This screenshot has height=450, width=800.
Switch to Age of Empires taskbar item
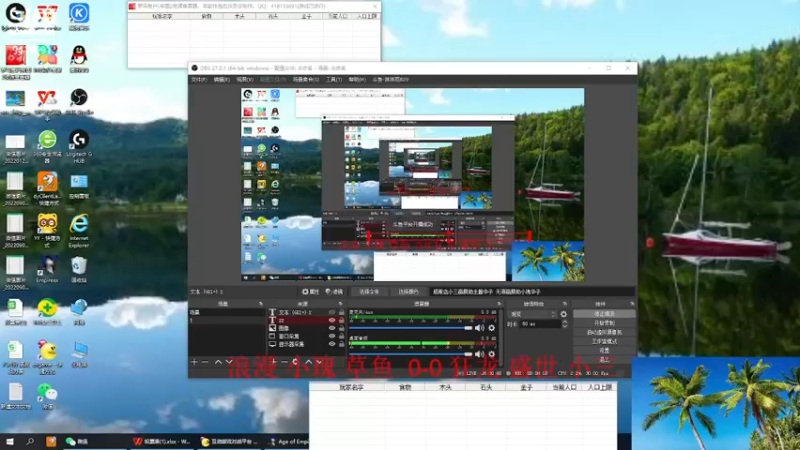(x=288, y=441)
